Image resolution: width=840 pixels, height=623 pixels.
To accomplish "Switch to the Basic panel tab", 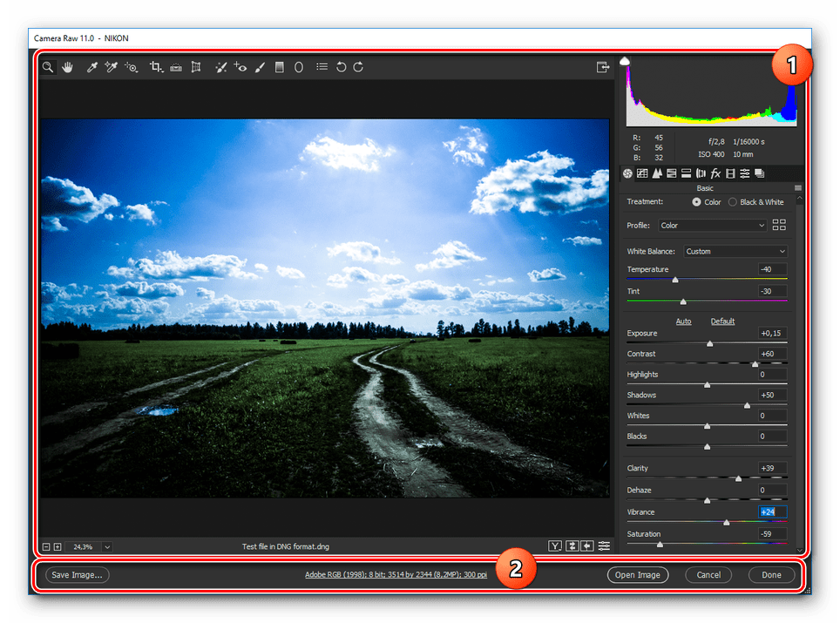I will [x=627, y=173].
